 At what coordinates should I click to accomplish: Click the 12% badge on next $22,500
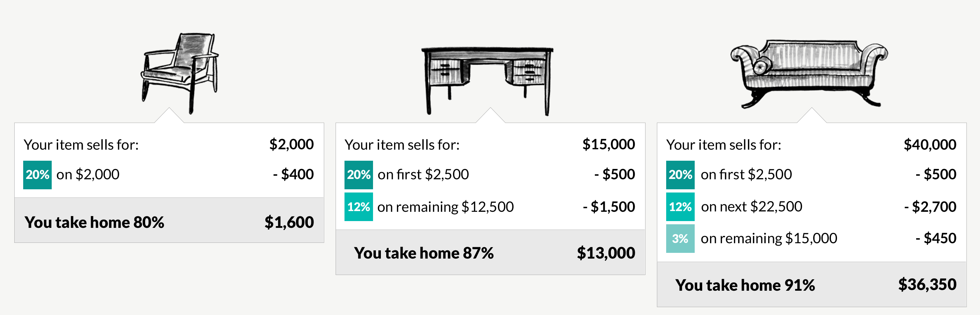[x=680, y=207]
